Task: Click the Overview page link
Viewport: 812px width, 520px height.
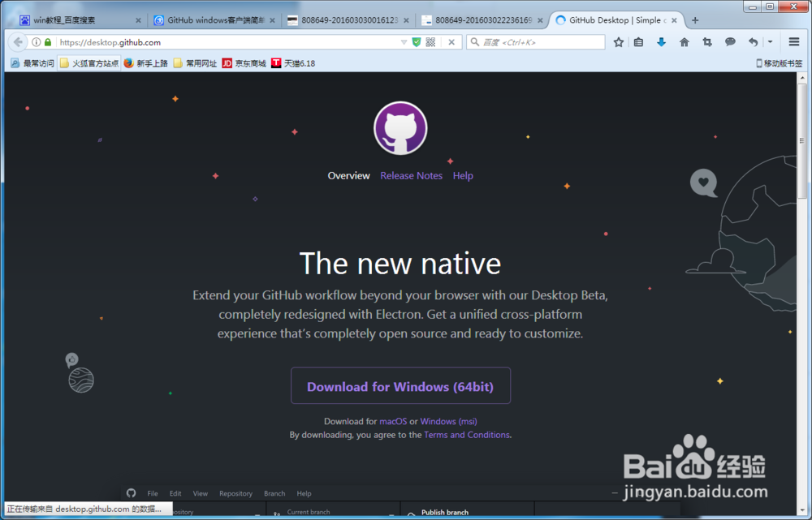Action: (x=348, y=175)
